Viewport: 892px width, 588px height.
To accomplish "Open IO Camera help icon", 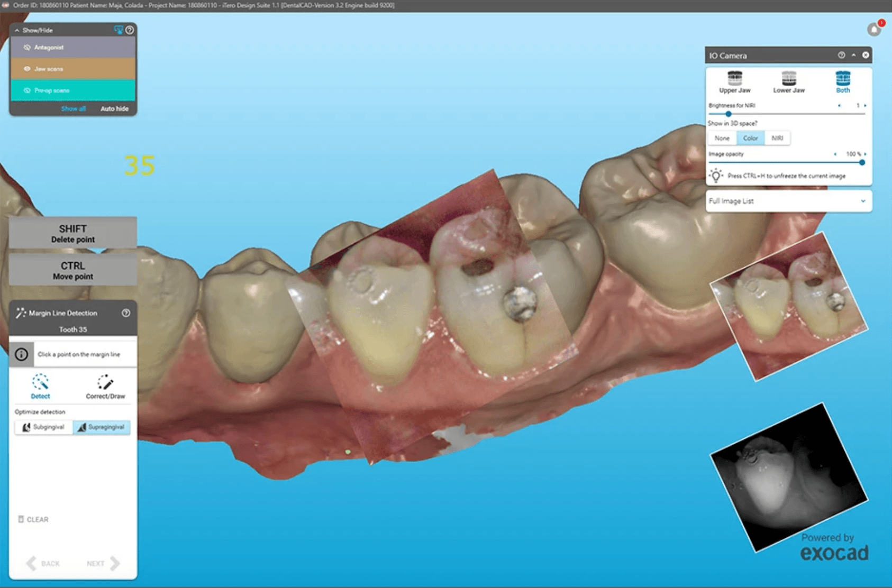I will [841, 55].
